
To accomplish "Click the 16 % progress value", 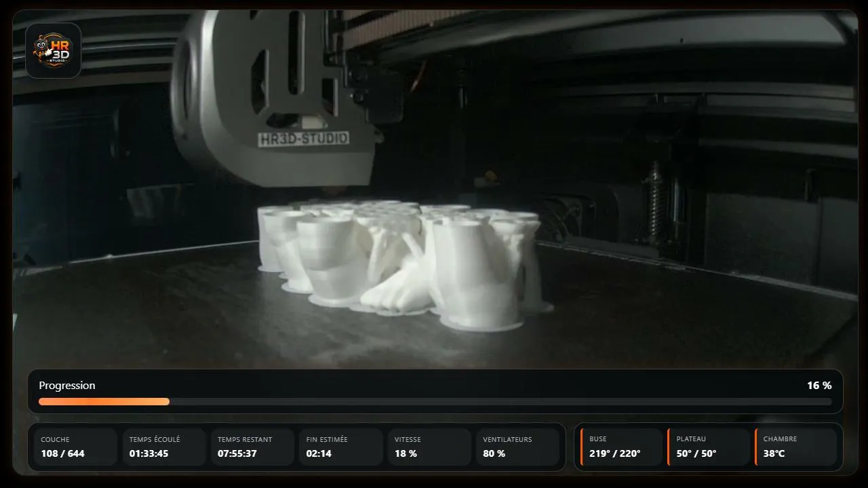I will click(x=819, y=386).
